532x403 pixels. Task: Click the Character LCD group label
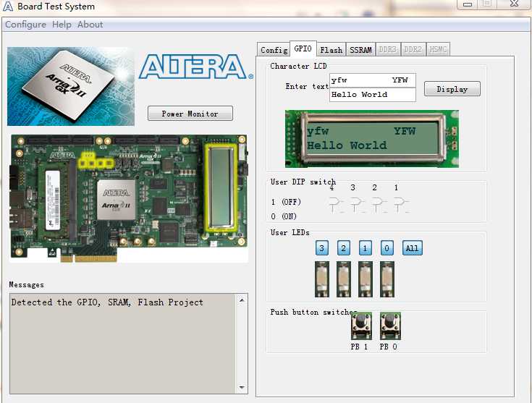(298, 66)
